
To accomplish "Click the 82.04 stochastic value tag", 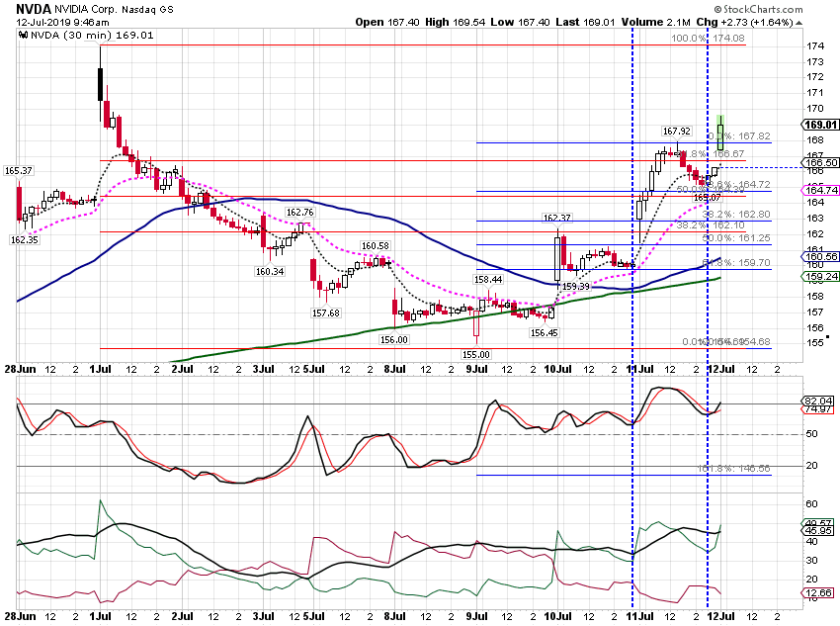I will tap(818, 401).
